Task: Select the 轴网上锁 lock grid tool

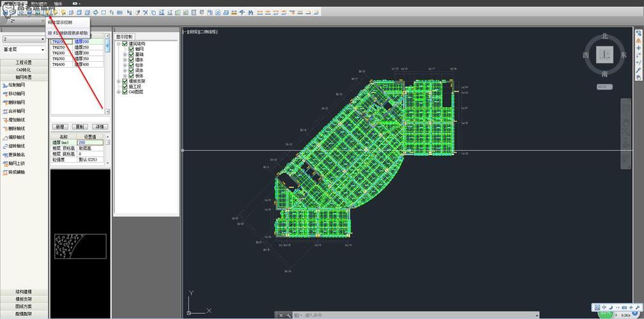Action: (14, 163)
